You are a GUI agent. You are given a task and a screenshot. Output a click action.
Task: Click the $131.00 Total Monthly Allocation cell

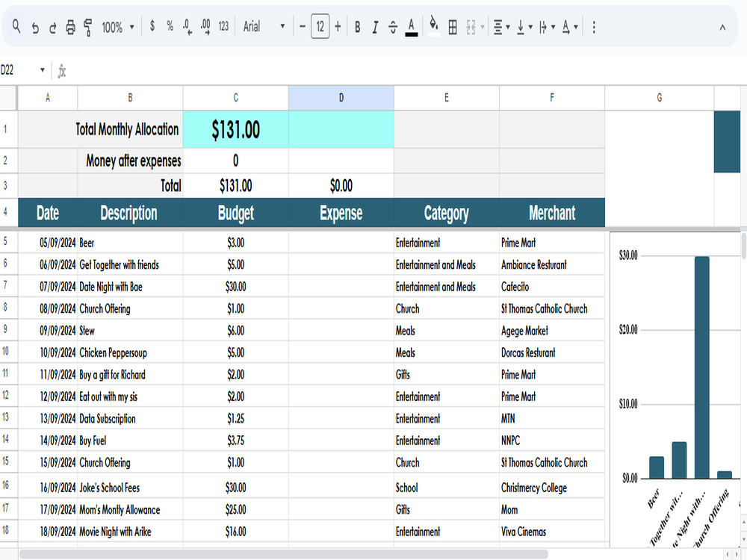[235, 129]
